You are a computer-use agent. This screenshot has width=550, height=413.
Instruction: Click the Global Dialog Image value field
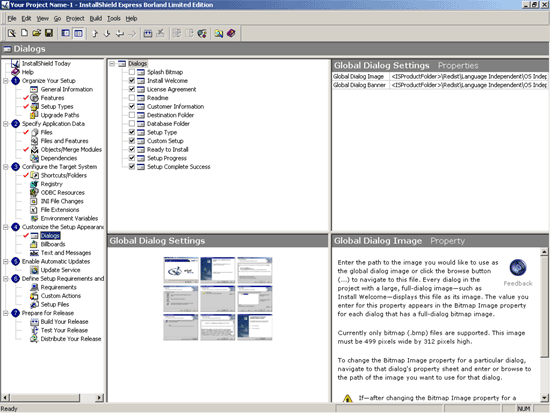(469, 76)
